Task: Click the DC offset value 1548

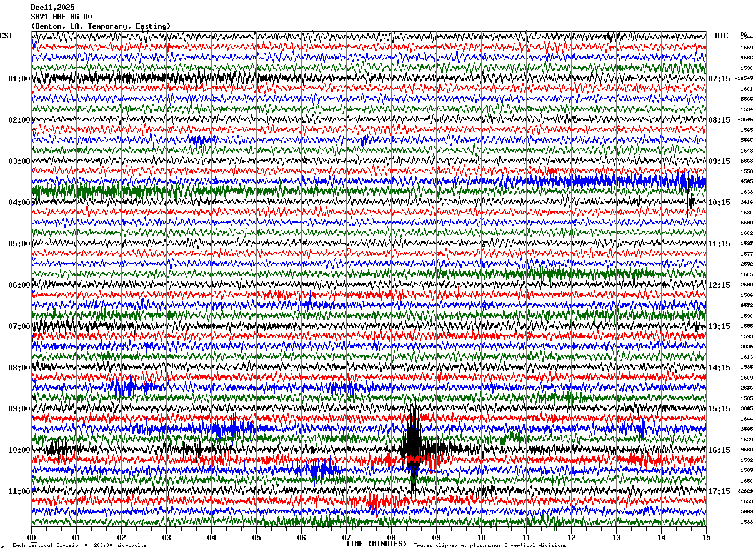Action: click(x=747, y=151)
